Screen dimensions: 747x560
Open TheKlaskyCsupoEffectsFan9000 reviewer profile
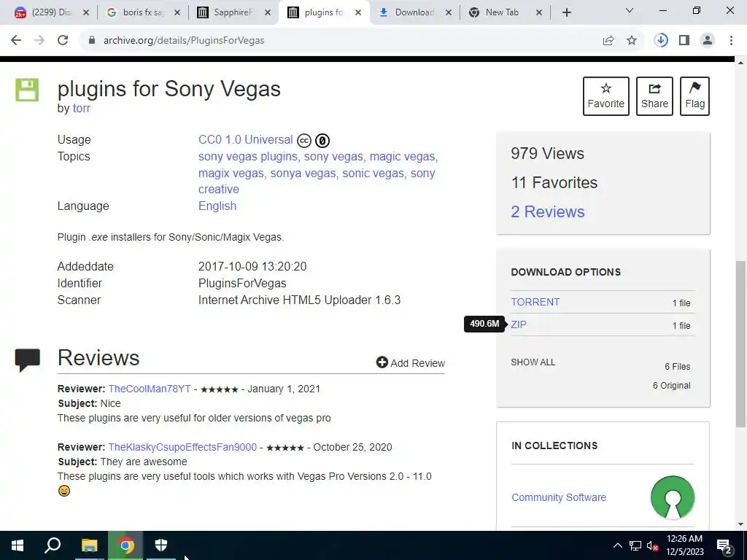point(182,447)
